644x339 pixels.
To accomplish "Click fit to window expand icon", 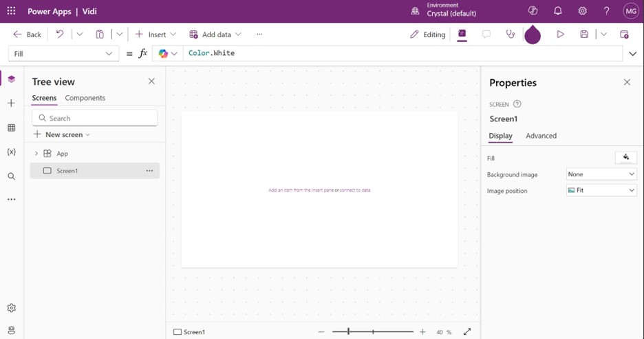I will point(467,331).
